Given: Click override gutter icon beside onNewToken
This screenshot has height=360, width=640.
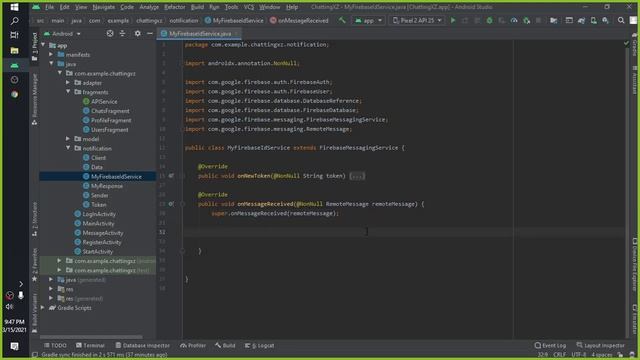Looking at the screenshot, I should tap(171, 176).
